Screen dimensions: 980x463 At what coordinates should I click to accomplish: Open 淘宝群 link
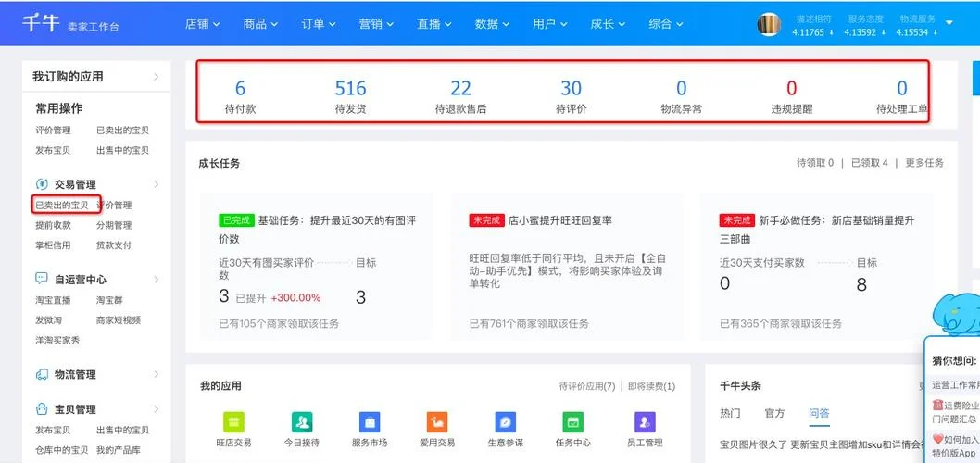coord(109,300)
